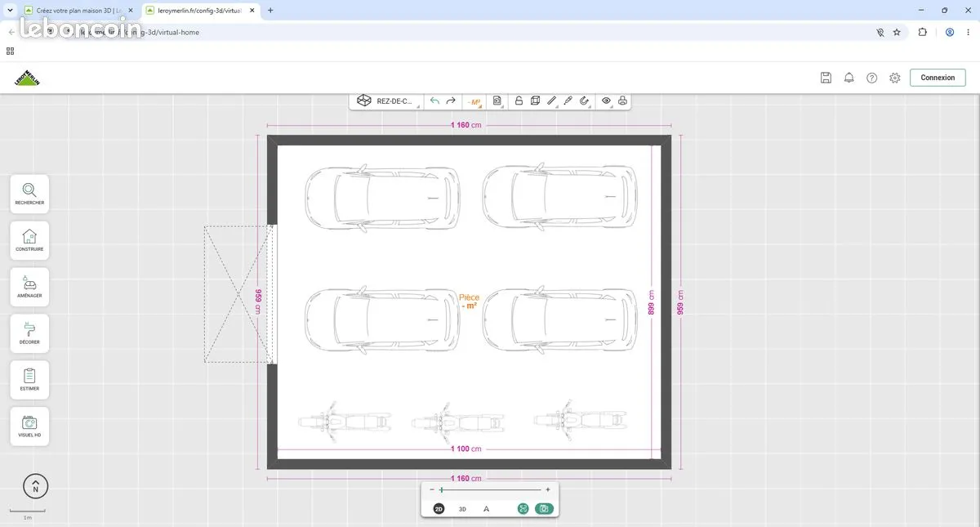This screenshot has width=980, height=527.
Task: Click the zoom slider track
Action: click(490, 490)
